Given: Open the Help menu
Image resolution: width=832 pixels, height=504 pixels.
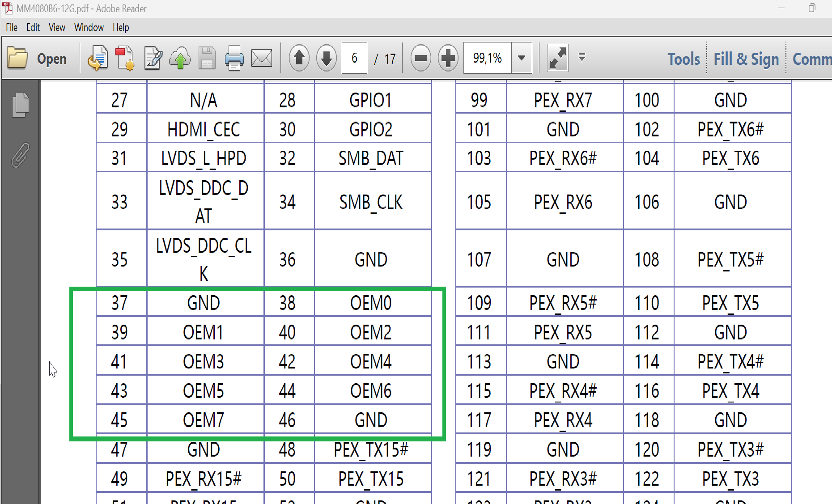Looking at the screenshot, I should tap(121, 27).
